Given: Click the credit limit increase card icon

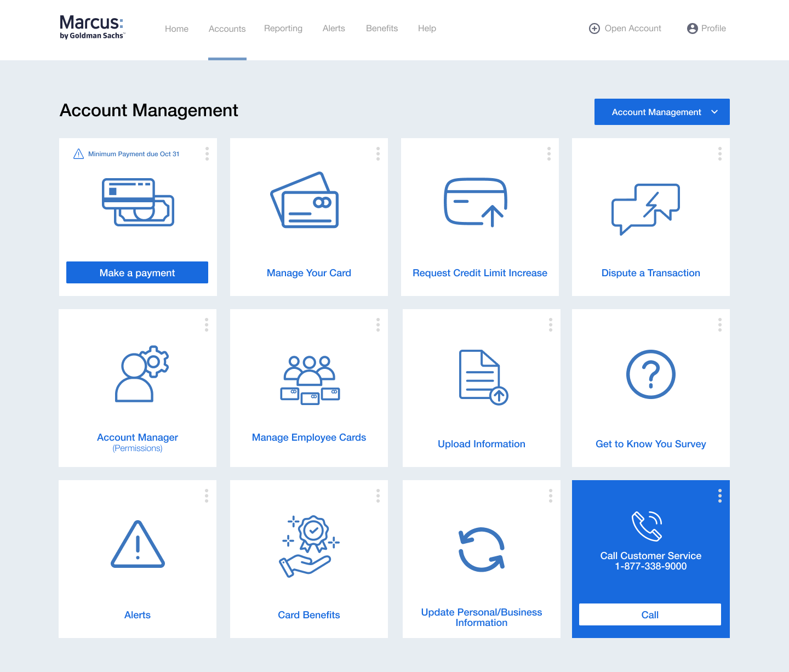Looking at the screenshot, I should [476, 202].
